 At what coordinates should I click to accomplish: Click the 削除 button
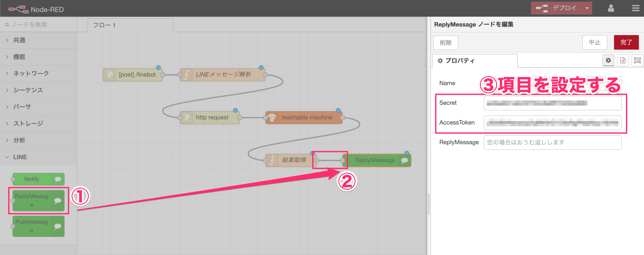point(446,43)
